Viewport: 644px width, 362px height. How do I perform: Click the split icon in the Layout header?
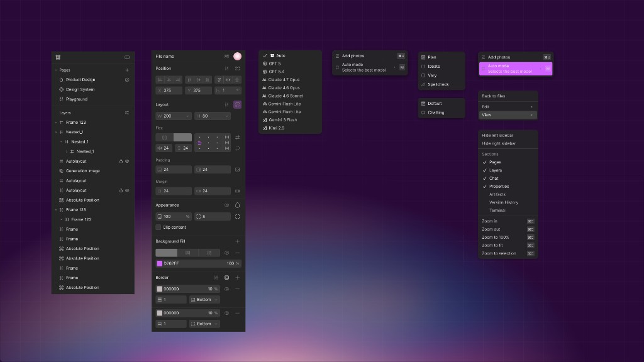click(x=226, y=105)
